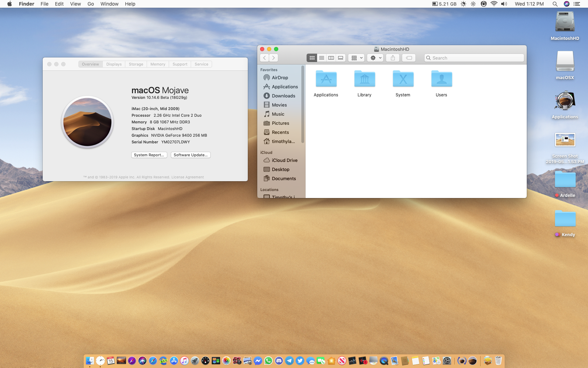Open App Store from the Dock
The width and height of the screenshot is (588, 368).
point(174,361)
